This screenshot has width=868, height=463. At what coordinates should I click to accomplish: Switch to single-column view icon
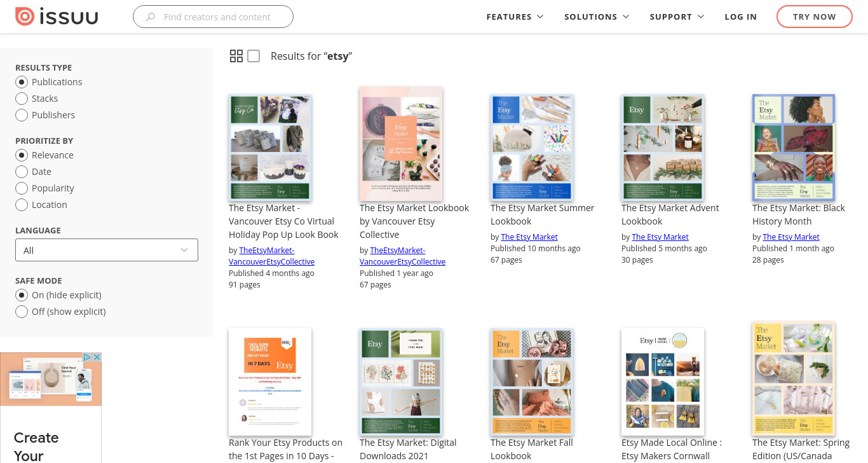pos(254,56)
